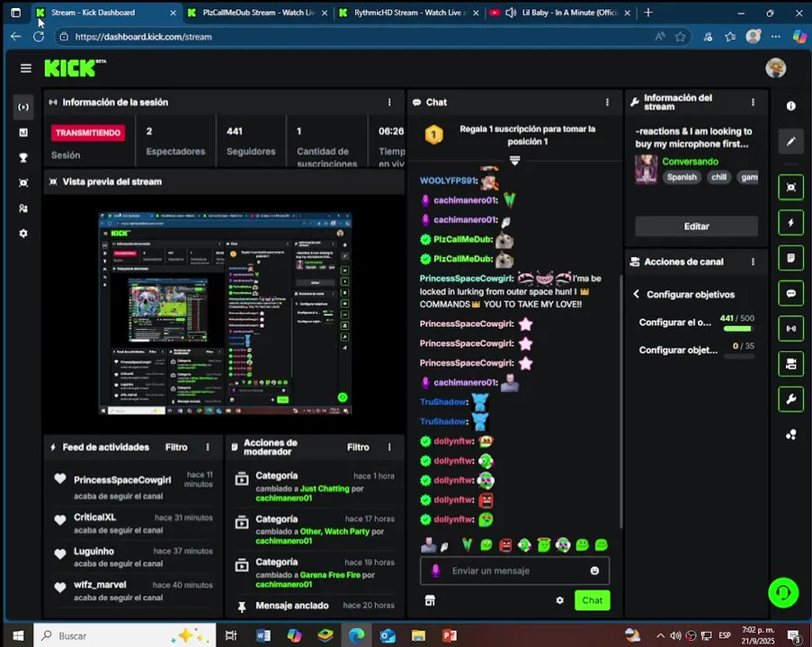Screen dimensions: 812x647
Task: Go back from Configurar objetivos
Action: 636,294
